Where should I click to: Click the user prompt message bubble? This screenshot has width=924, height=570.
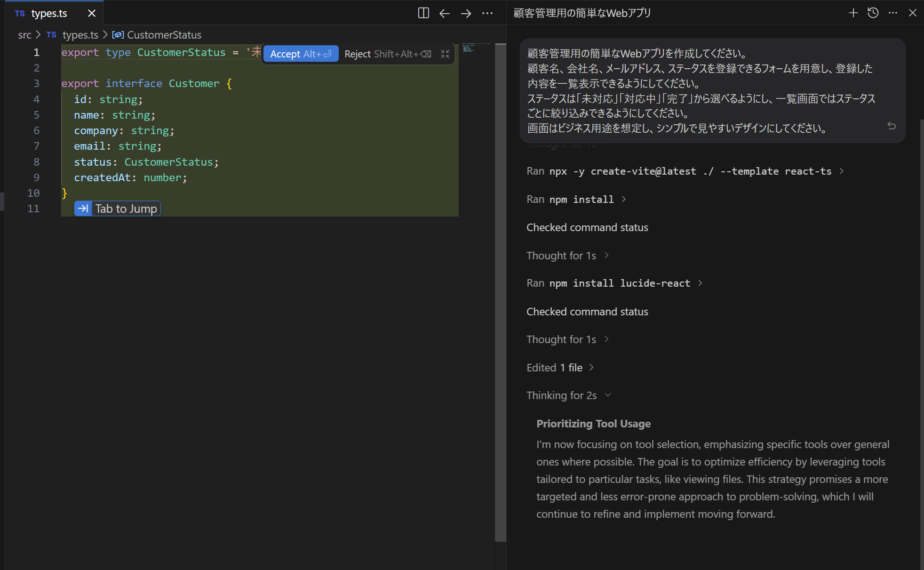[712, 90]
